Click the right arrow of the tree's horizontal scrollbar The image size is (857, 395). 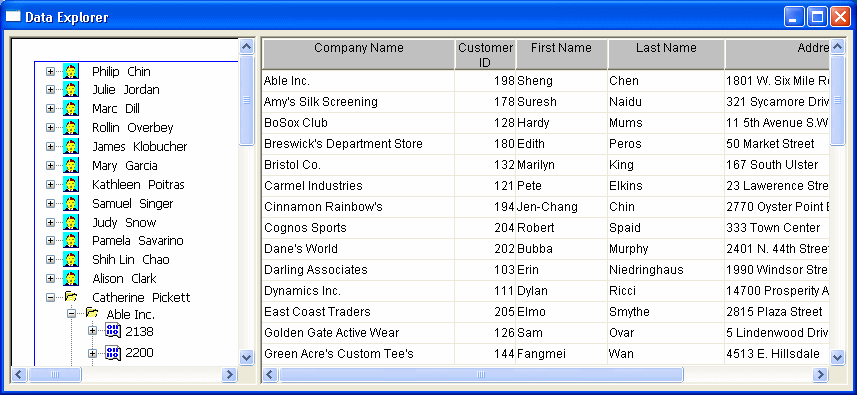pyautogui.click(x=229, y=374)
